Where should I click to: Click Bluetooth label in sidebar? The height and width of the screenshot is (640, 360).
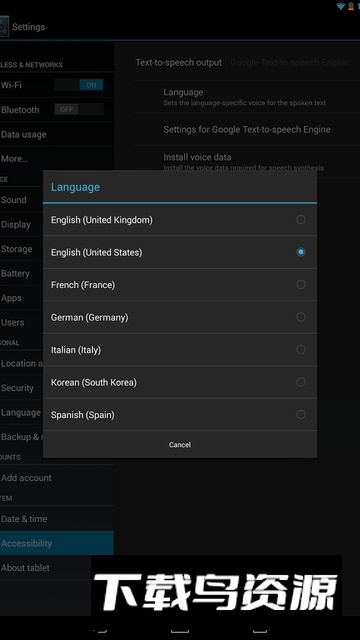pos(20,110)
